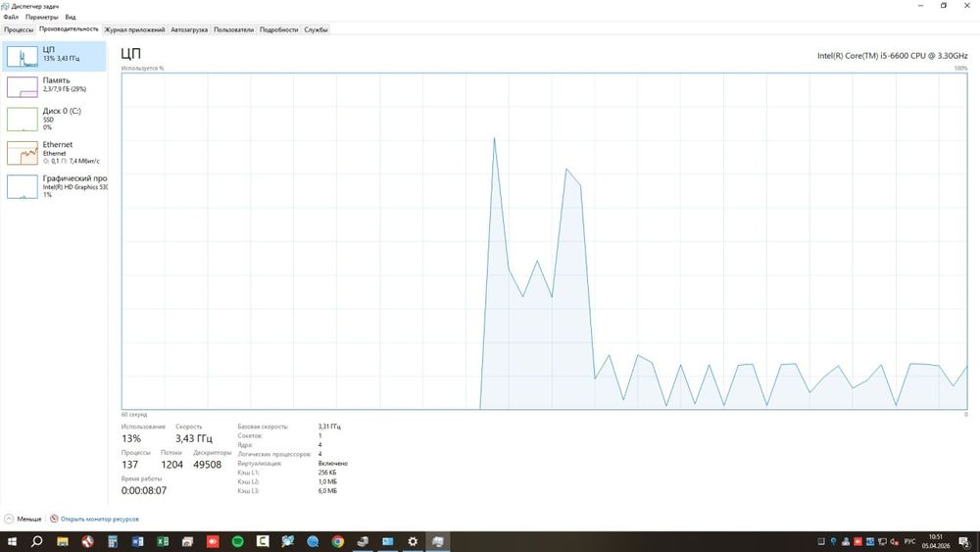Open Calculator from the taskbar
980x552 pixels.
pyautogui.click(x=113, y=541)
